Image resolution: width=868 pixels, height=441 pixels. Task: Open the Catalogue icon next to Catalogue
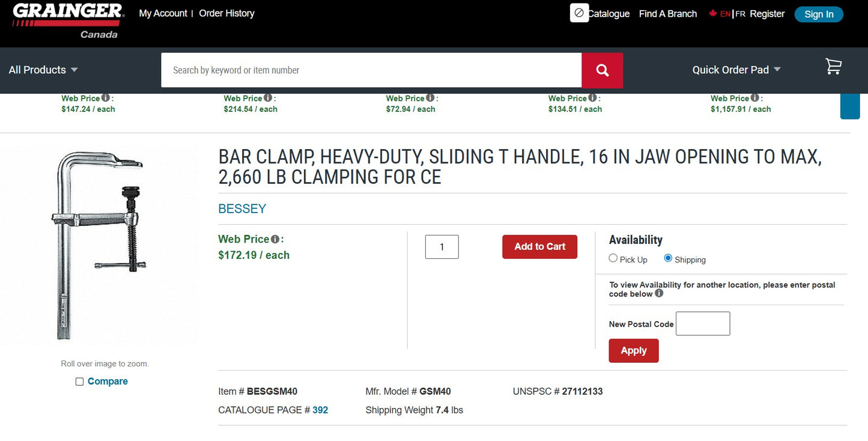point(579,13)
